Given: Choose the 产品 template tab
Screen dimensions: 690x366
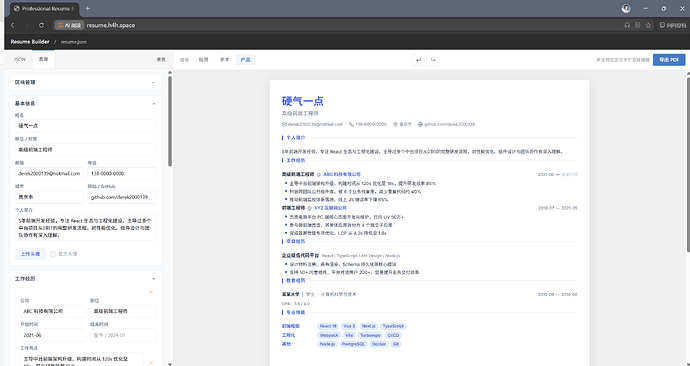Looking at the screenshot, I should (246, 60).
